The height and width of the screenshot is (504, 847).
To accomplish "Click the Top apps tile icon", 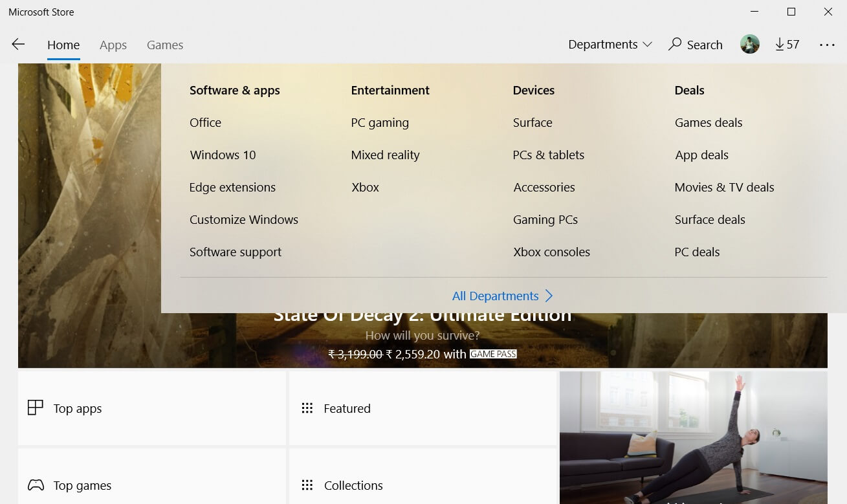I will click(x=36, y=408).
